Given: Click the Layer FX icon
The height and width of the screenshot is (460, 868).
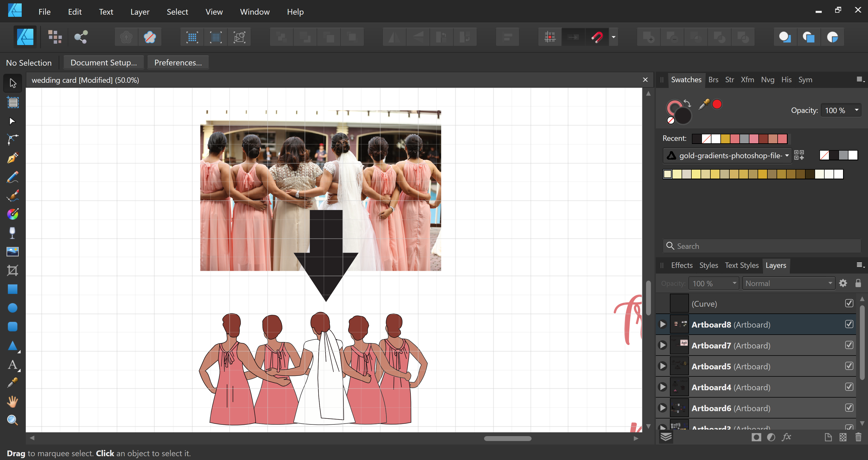Looking at the screenshot, I should coord(786,437).
